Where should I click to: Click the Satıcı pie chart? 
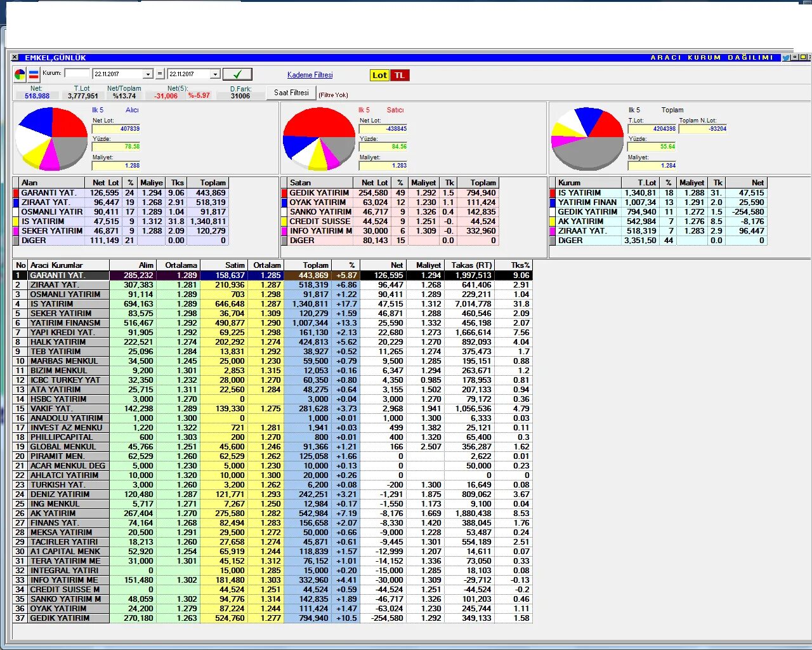point(318,138)
